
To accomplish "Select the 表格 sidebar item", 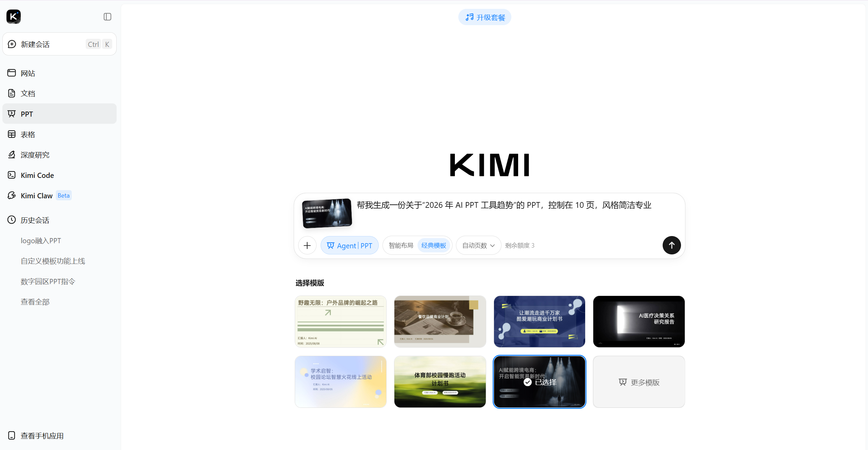I will (28, 134).
